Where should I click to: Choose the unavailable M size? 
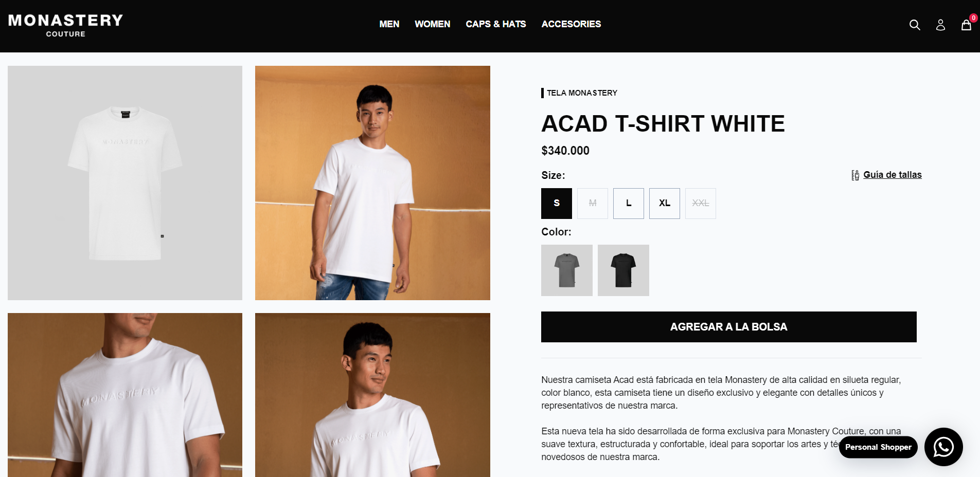593,204
